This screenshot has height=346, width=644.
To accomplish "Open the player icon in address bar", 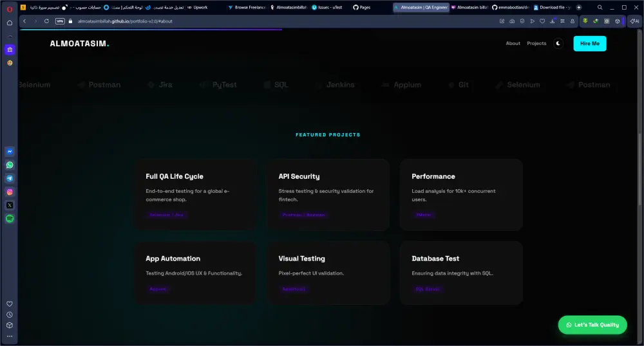I will [x=533, y=21].
